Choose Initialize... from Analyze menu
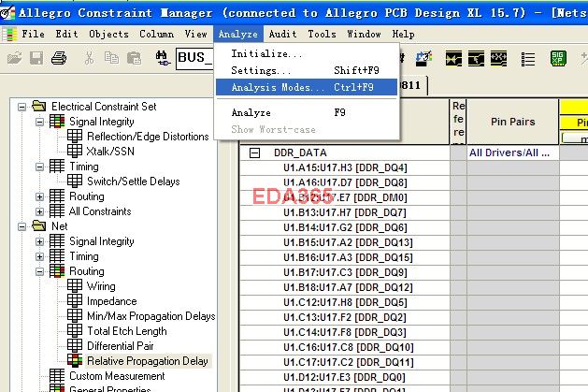 pos(307,53)
